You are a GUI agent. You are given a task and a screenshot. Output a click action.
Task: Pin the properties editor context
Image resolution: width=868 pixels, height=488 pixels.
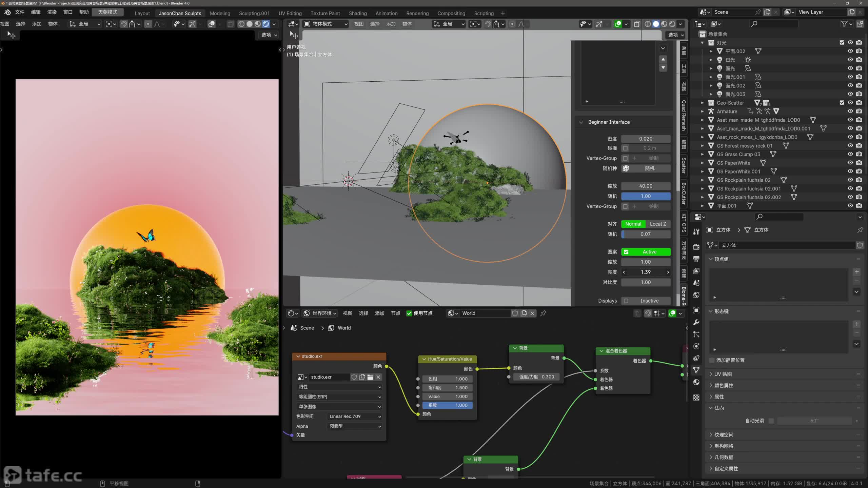(860, 230)
